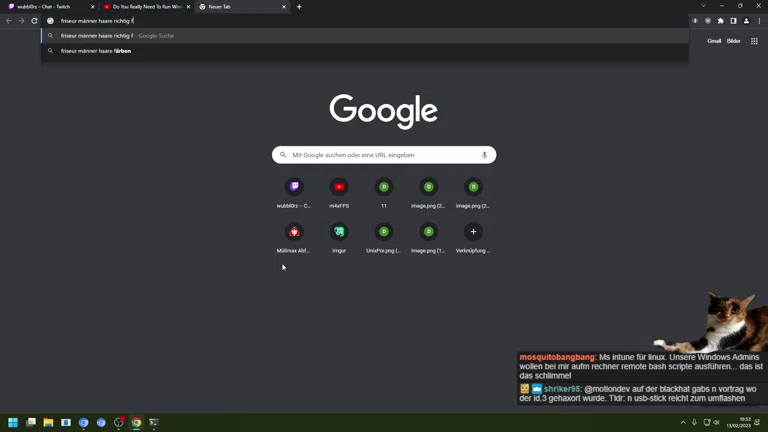
Task: Show hidden system tray icons
Action: point(683,423)
